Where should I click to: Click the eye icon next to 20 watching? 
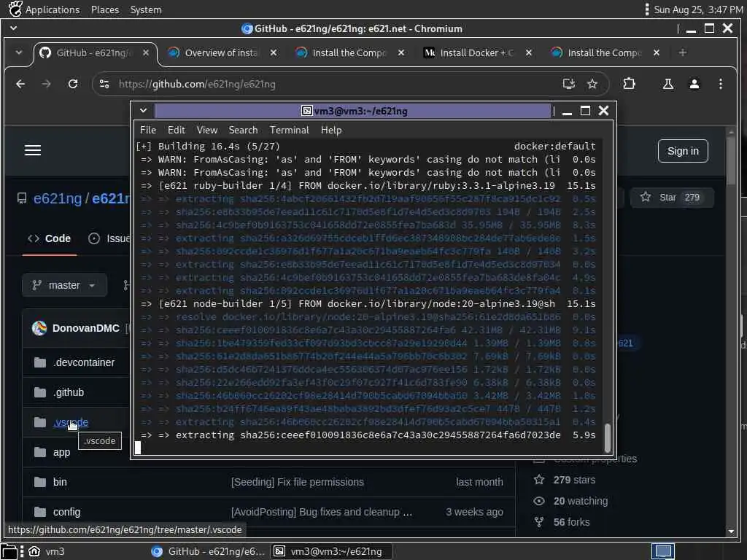[539, 501]
